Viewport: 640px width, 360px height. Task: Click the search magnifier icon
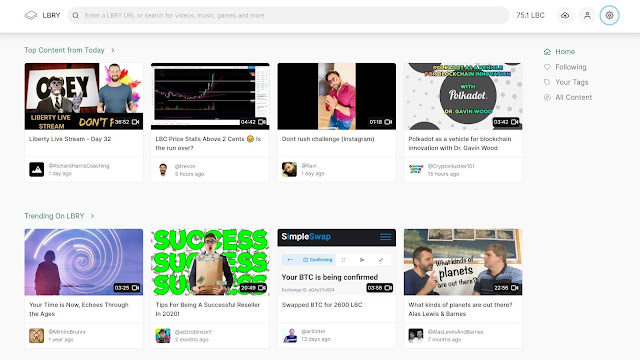pyautogui.click(x=76, y=16)
